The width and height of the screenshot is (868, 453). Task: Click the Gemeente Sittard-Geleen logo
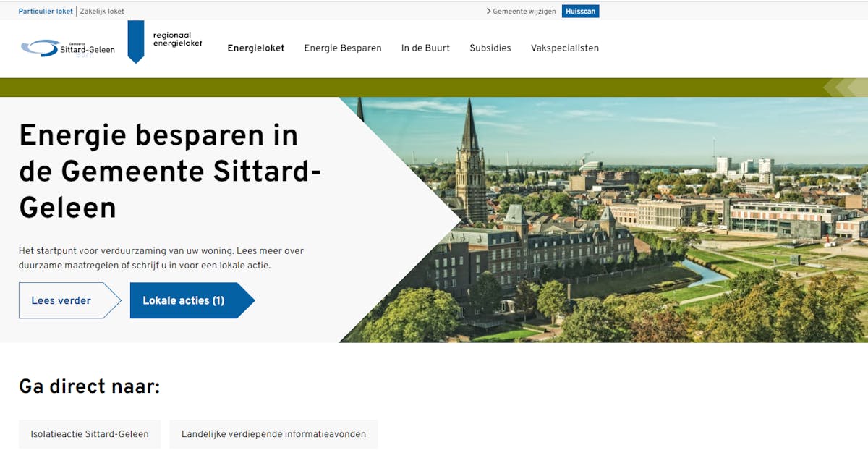pyautogui.click(x=67, y=48)
